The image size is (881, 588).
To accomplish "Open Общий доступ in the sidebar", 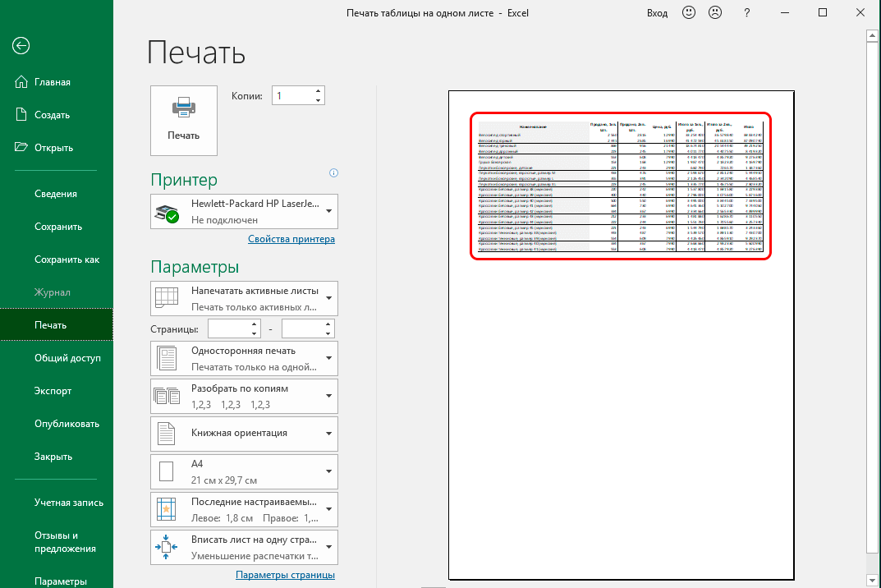I will pos(56,357).
